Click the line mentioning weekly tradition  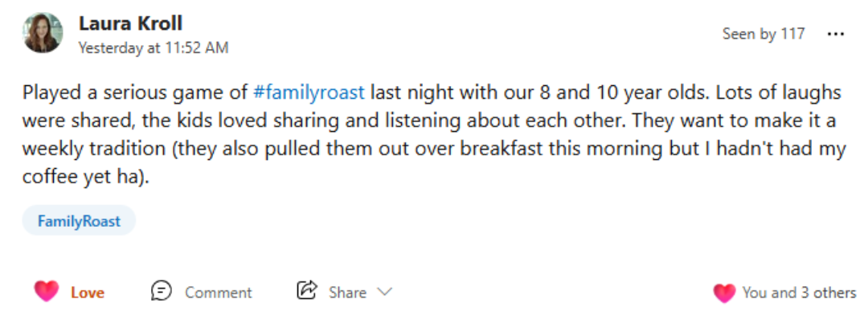pos(434,149)
